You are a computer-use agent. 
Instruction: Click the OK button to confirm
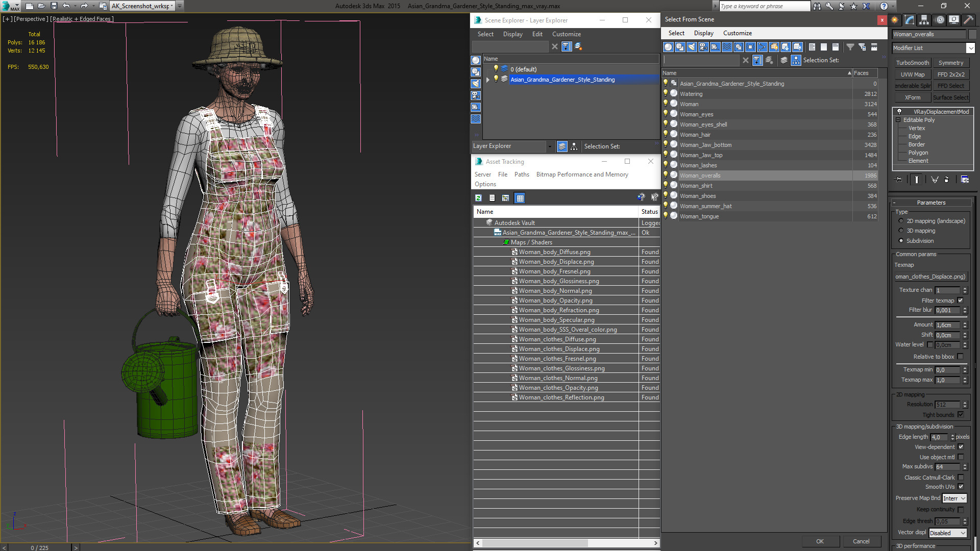tap(820, 541)
